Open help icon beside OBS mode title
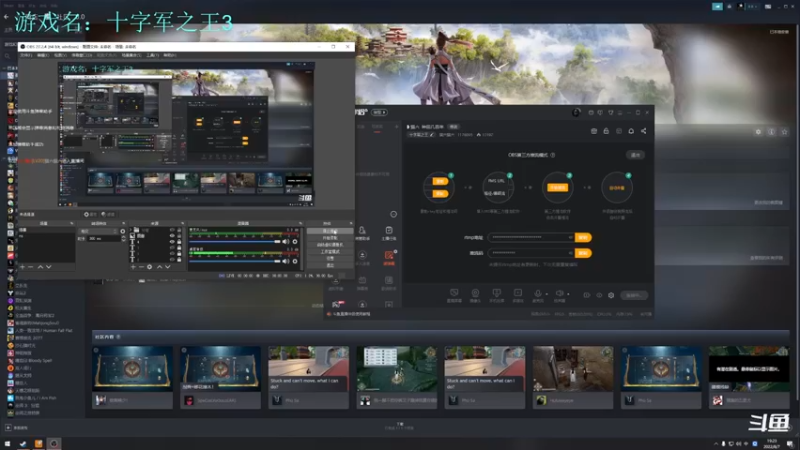The width and height of the screenshot is (800, 450). pos(553,155)
